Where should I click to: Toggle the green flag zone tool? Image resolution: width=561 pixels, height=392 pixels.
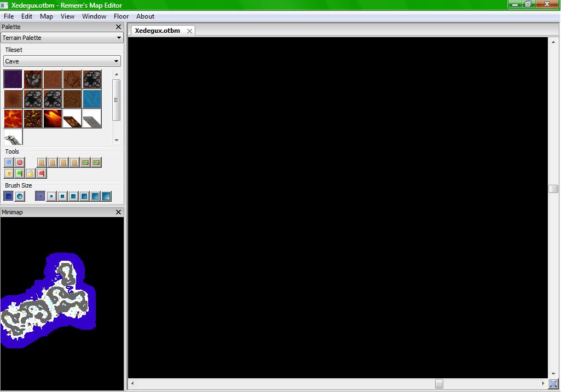click(x=20, y=173)
